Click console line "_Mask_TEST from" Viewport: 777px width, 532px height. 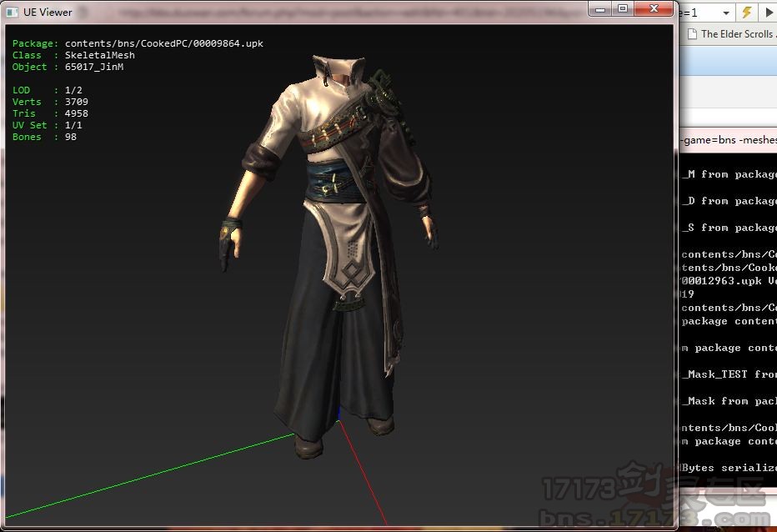pos(729,374)
